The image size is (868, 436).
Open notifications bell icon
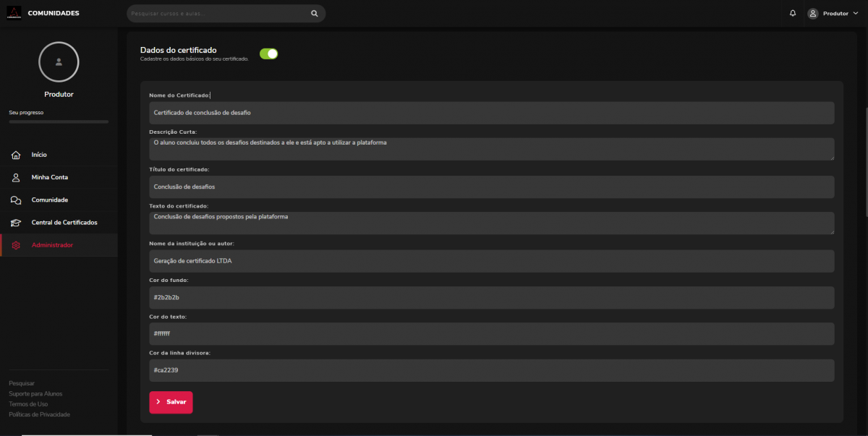pos(793,13)
